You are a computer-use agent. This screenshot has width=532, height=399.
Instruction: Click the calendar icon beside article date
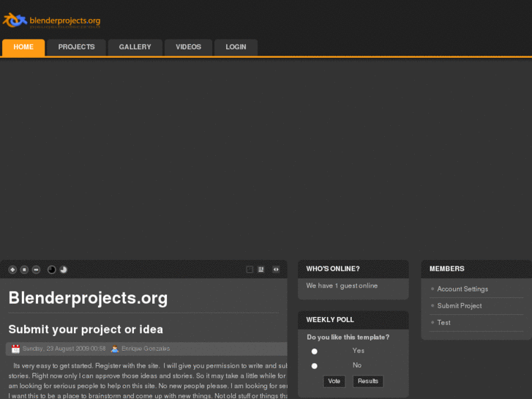(x=15, y=348)
